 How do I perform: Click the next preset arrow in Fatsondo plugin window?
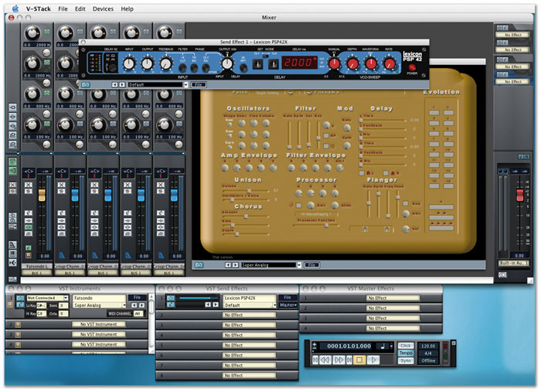coord(235,265)
